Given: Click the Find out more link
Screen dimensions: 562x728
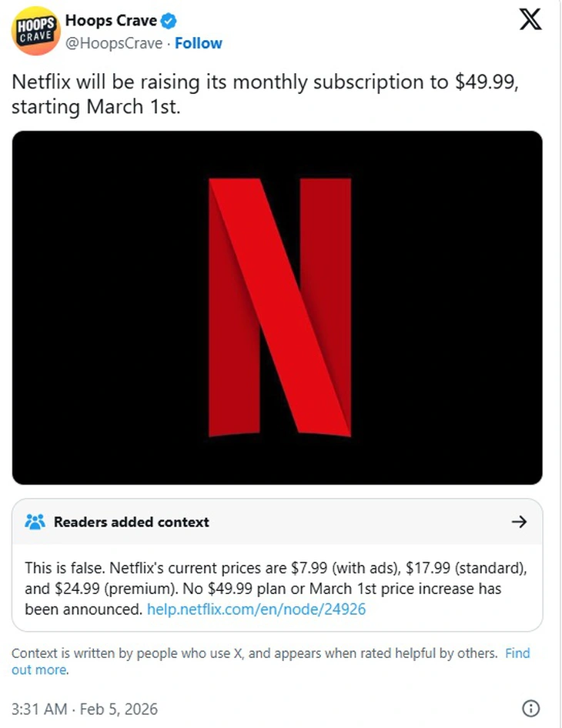Looking at the screenshot, I should click(517, 653).
